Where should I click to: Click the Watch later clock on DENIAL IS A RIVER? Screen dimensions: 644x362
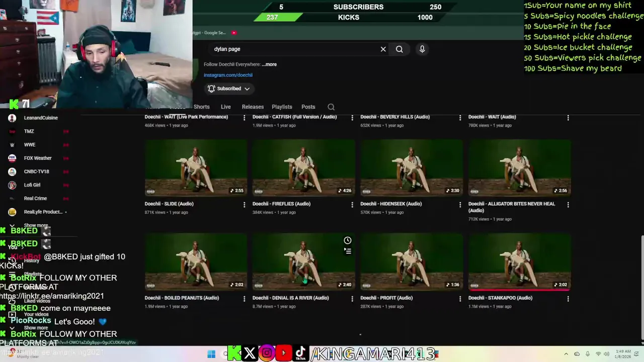[x=347, y=240]
